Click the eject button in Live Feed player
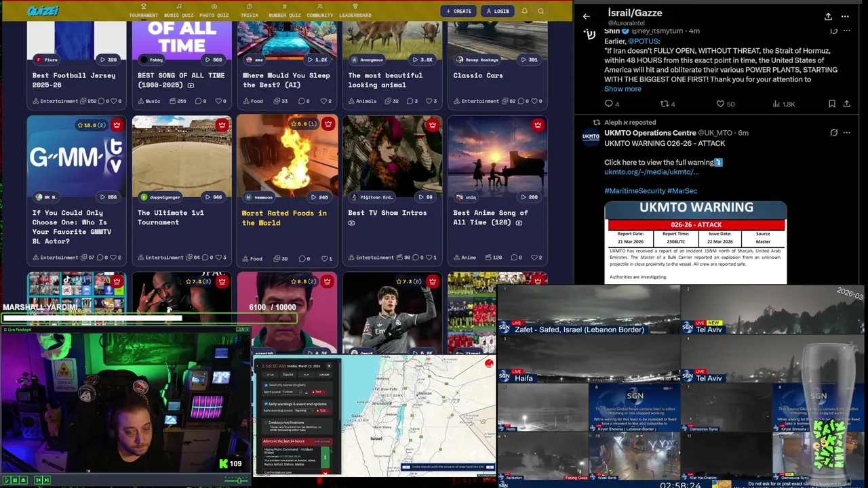868x488 pixels. (x=24, y=480)
